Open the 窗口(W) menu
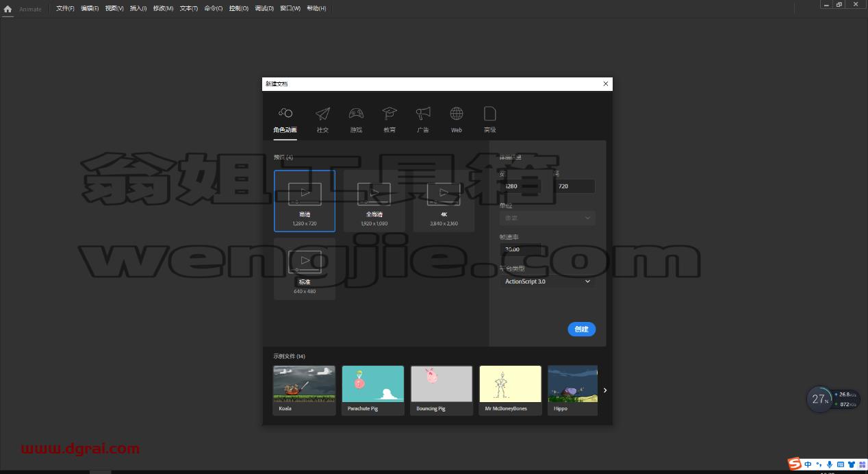868x474 pixels. click(290, 8)
